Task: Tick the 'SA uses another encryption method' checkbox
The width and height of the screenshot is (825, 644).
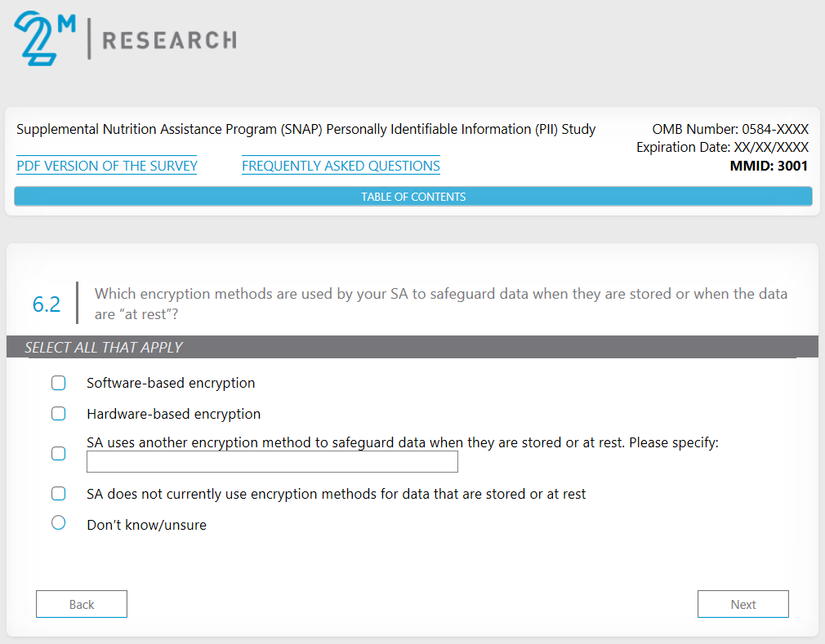Action: click(58, 453)
